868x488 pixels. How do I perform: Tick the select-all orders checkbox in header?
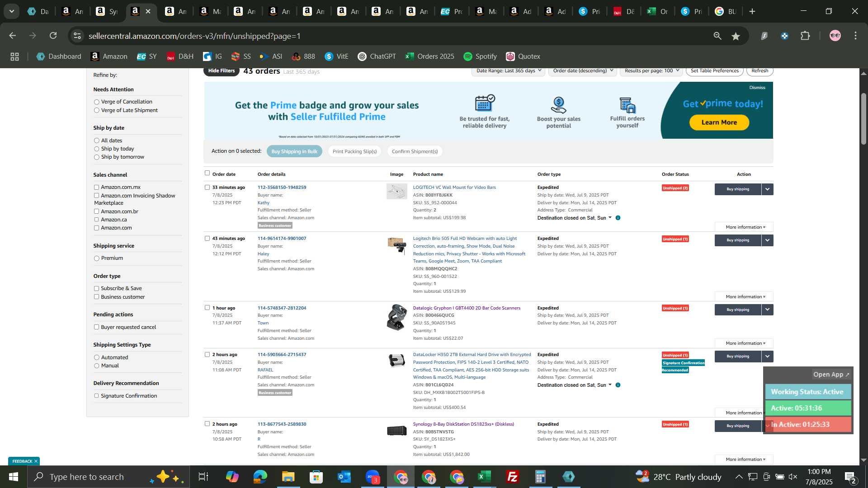click(x=207, y=173)
